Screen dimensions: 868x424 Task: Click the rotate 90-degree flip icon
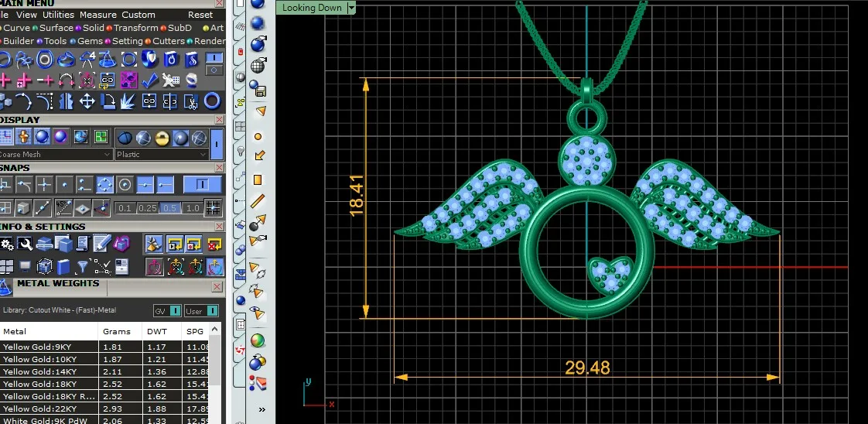[108, 101]
